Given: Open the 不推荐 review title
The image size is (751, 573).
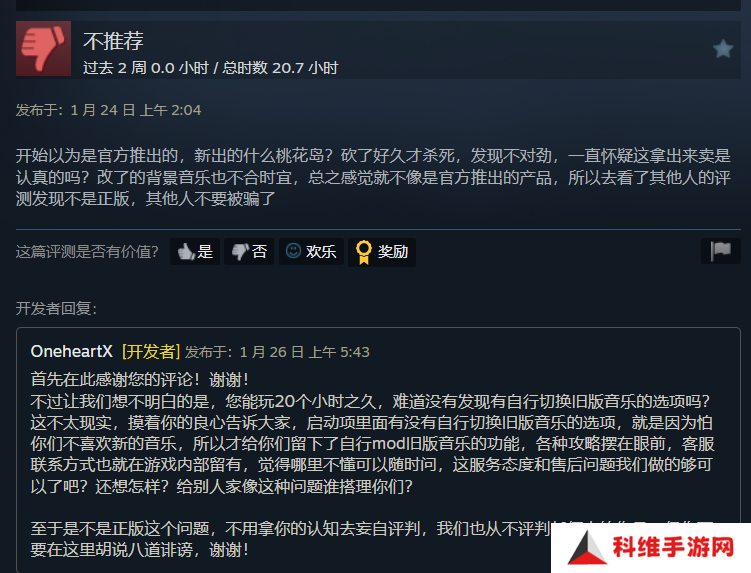Looking at the screenshot, I should (x=114, y=41).
